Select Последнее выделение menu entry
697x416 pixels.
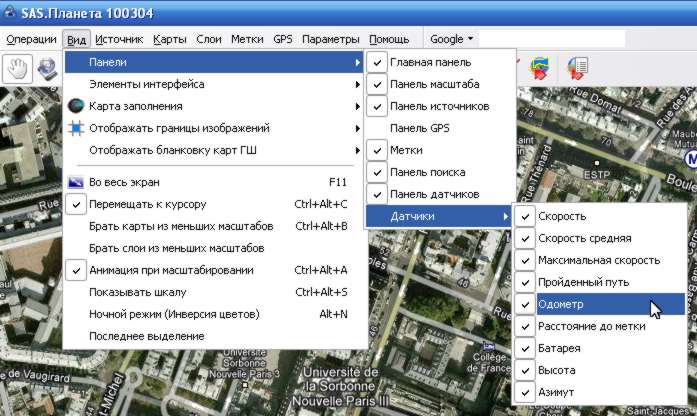(146, 336)
